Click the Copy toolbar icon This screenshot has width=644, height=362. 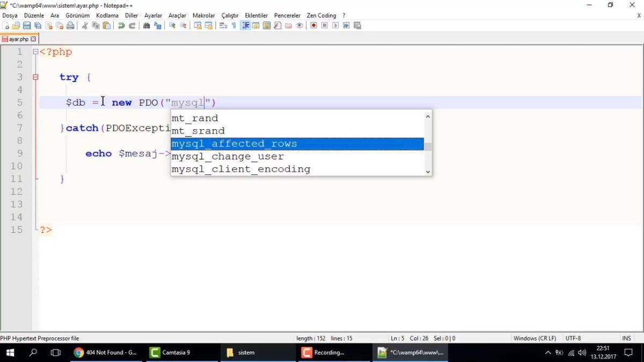(x=96, y=25)
